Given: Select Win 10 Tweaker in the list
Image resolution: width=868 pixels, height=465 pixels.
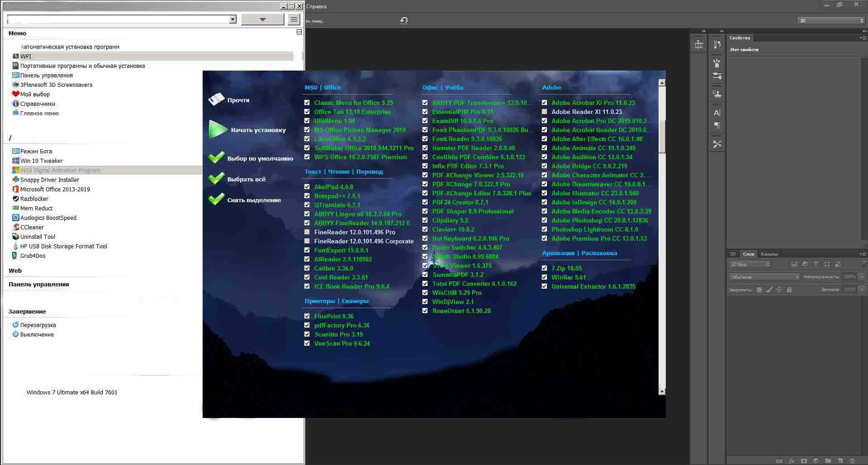Looking at the screenshot, I should point(42,161).
